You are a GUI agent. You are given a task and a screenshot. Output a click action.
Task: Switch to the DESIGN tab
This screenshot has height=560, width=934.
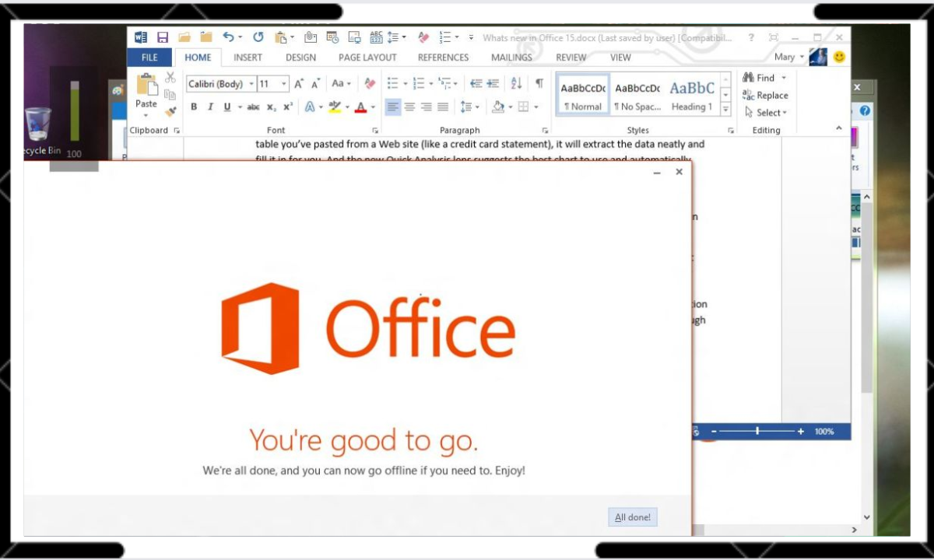pos(300,58)
